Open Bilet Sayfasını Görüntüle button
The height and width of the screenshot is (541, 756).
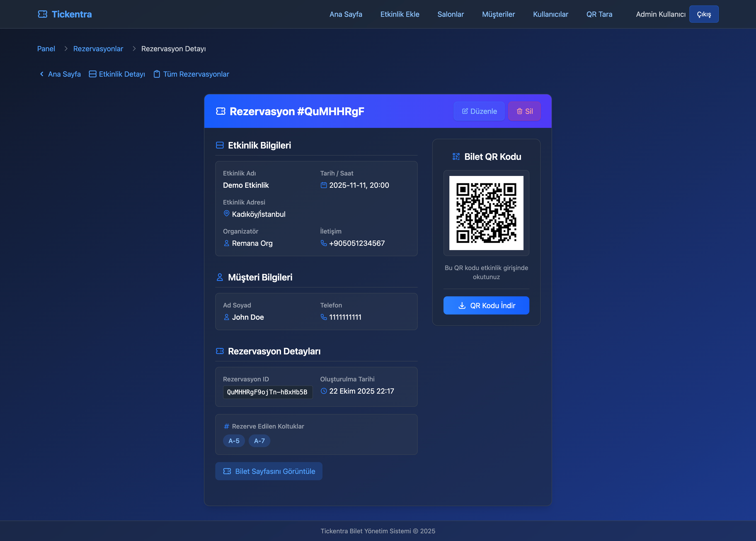coord(269,471)
